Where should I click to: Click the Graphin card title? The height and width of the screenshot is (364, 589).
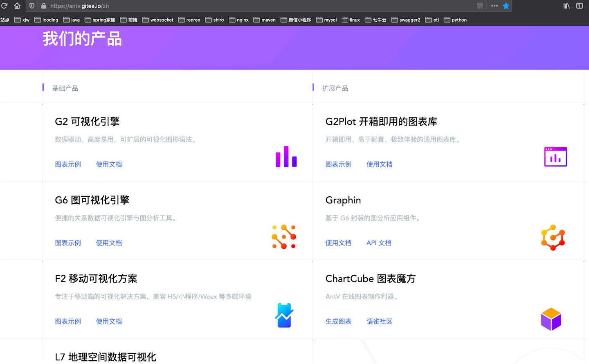coord(343,200)
